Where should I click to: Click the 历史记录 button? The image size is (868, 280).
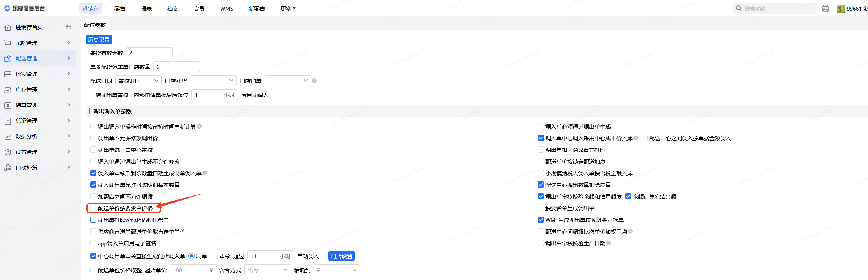coord(99,40)
